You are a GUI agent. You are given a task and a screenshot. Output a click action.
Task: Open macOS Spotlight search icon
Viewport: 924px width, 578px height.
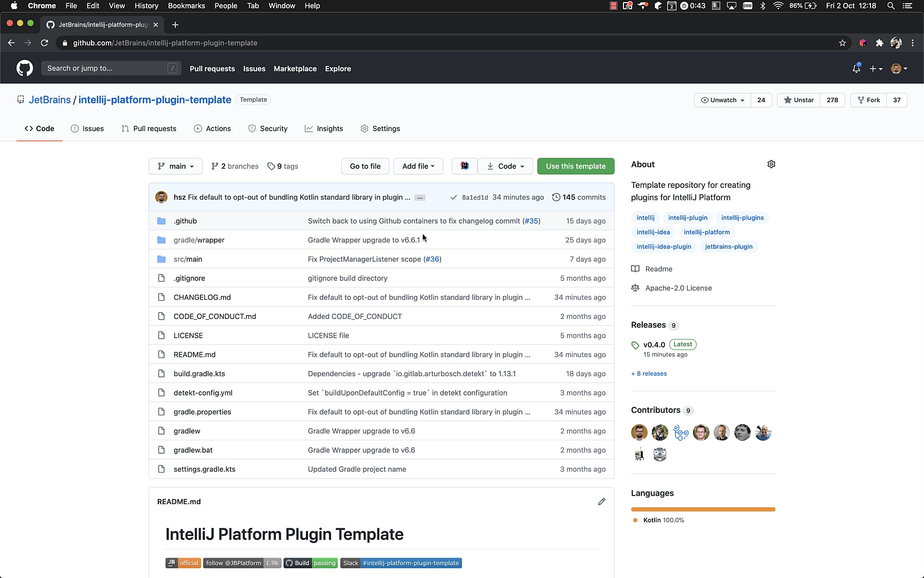click(x=891, y=6)
